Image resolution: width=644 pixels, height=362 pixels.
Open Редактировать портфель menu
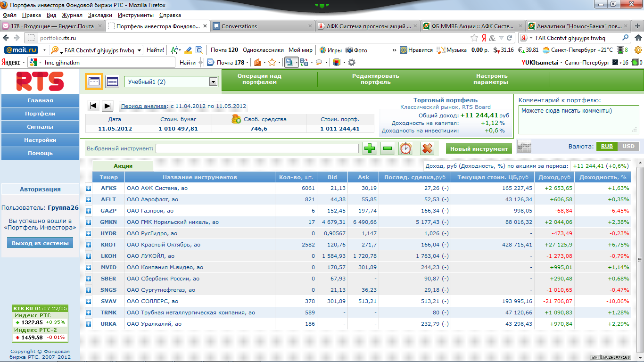point(375,79)
